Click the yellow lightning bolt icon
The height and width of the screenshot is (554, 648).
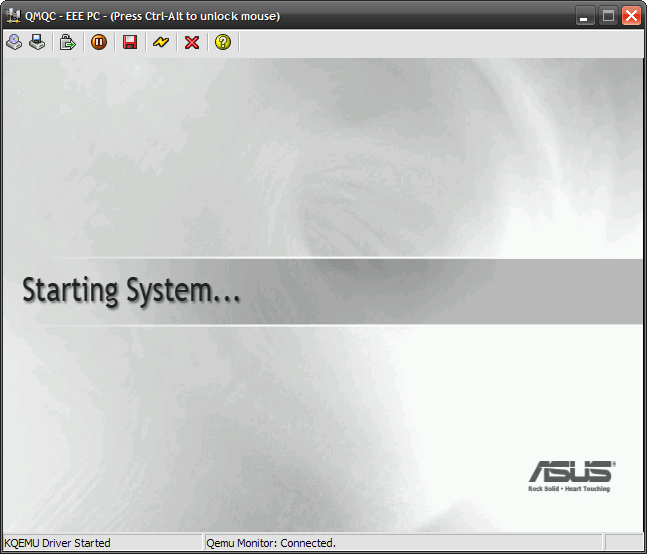pyautogui.click(x=160, y=42)
